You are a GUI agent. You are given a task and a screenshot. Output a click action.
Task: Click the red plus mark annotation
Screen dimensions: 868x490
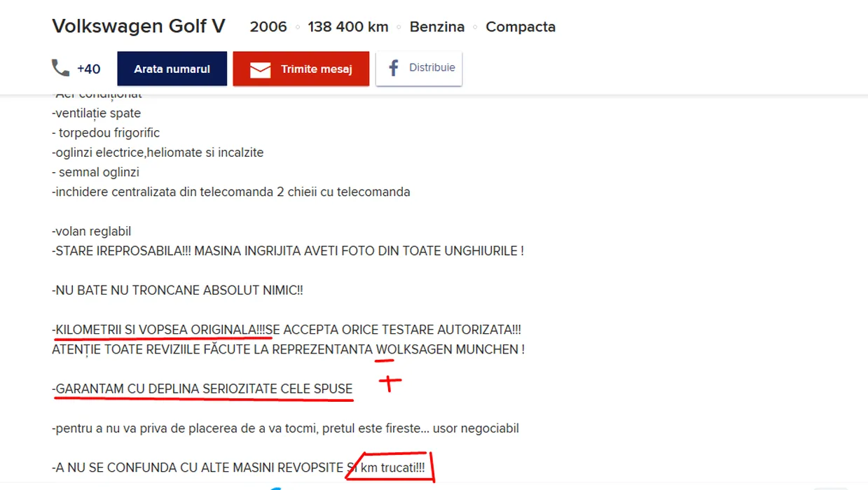click(390, 382)
